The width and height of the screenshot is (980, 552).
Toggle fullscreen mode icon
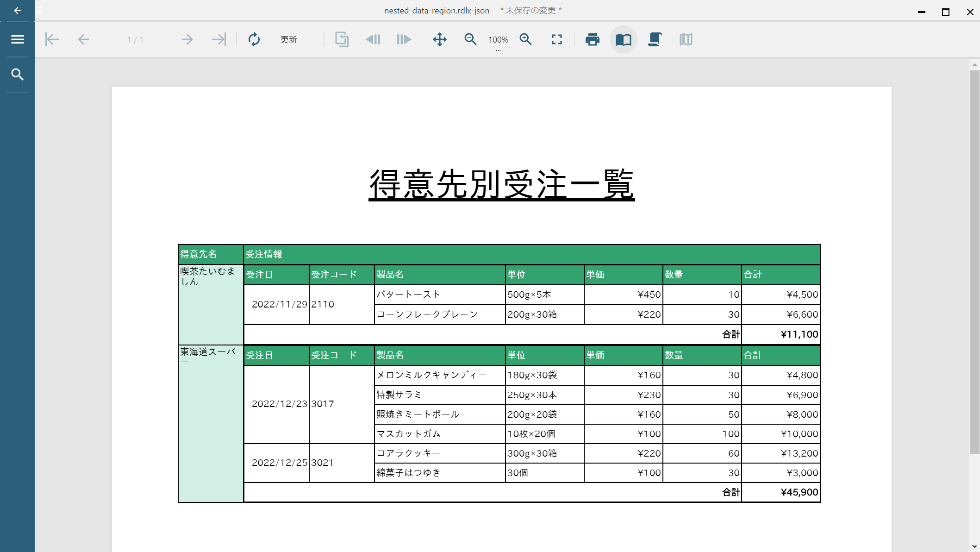coord(557,39)
